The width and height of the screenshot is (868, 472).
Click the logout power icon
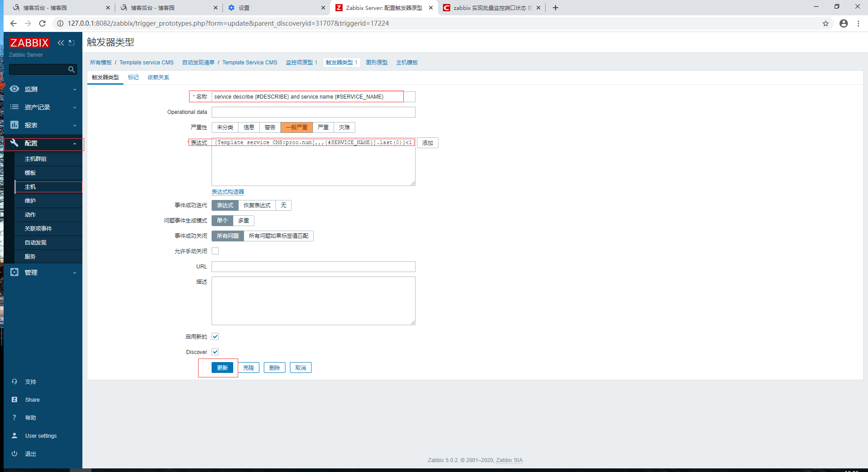point(14,454)
